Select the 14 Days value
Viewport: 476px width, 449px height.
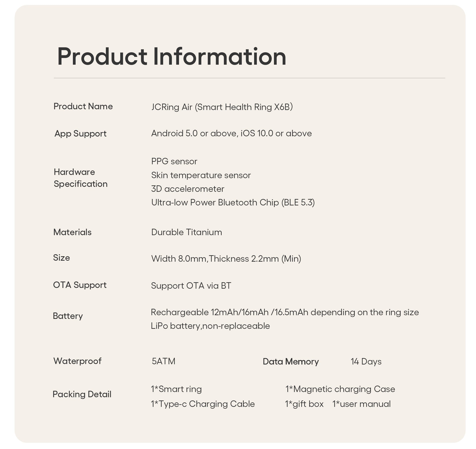point(366,362)
